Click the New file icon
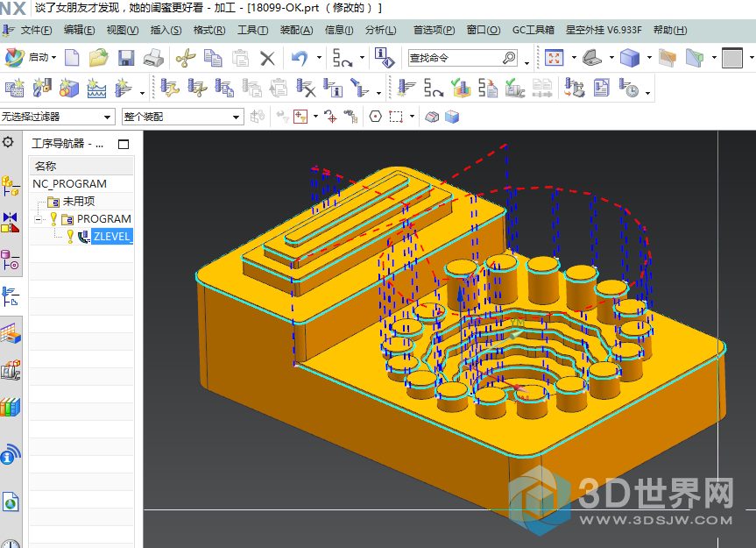 tap(72, 58)
